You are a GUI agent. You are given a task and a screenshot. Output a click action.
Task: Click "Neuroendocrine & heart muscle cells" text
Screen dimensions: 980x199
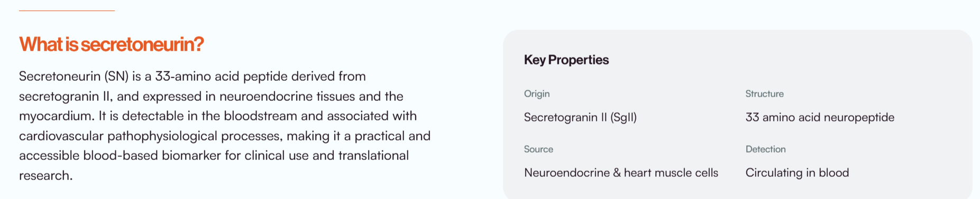621,173
